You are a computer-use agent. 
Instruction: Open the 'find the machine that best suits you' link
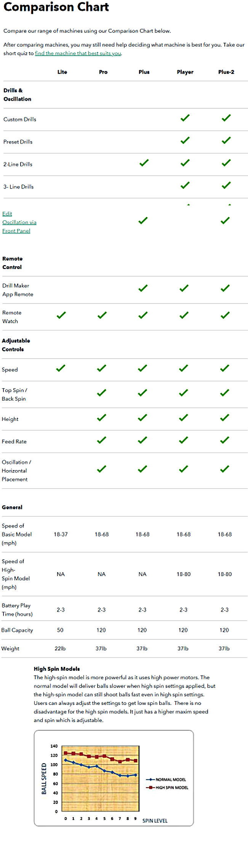pyautogui.click(x=78, y=53)
